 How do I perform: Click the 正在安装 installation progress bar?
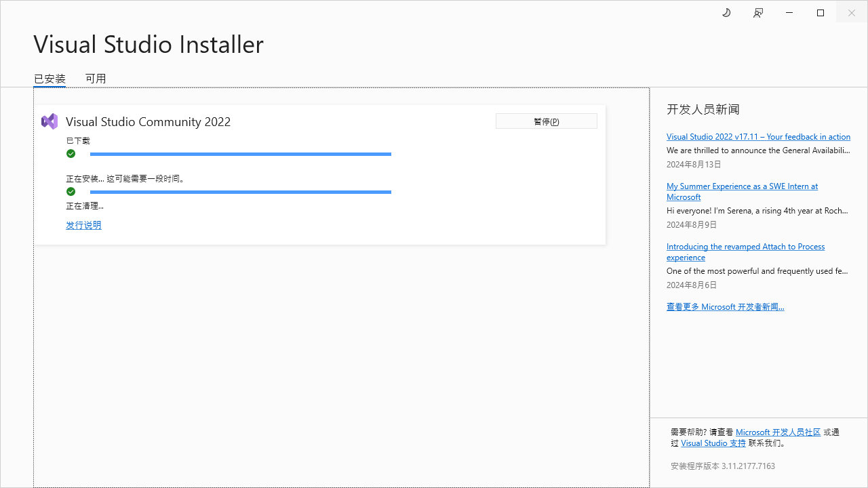[x=241, y=192]
